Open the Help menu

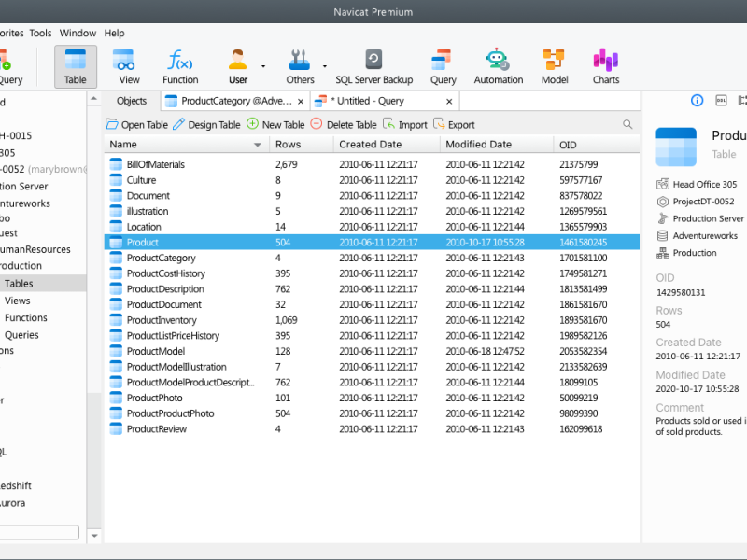114,33
